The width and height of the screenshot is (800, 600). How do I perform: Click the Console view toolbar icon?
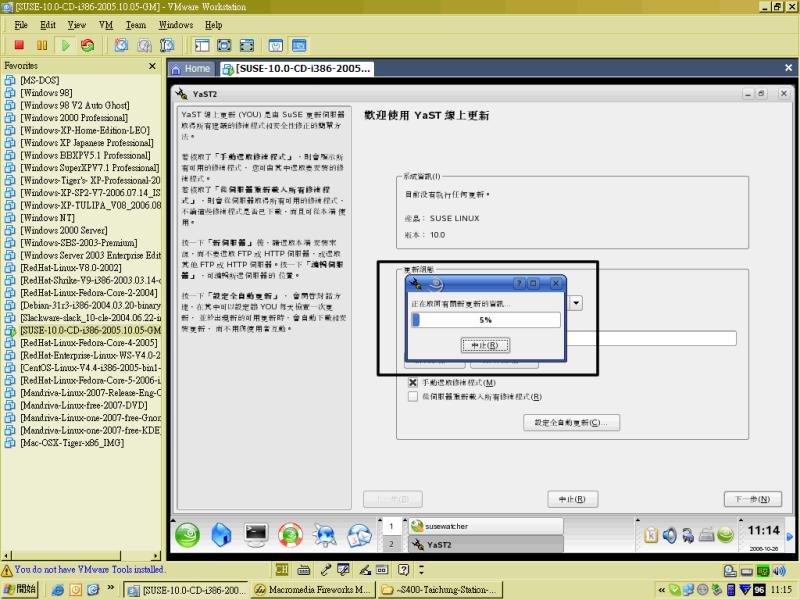click(x=299, y=45)
